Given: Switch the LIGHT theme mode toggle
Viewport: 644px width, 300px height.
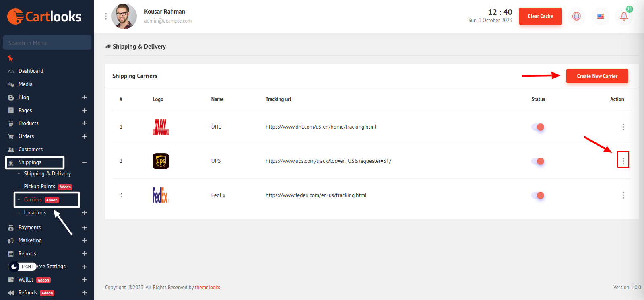Looking at the screenshot, I should [x=23, y=267].
